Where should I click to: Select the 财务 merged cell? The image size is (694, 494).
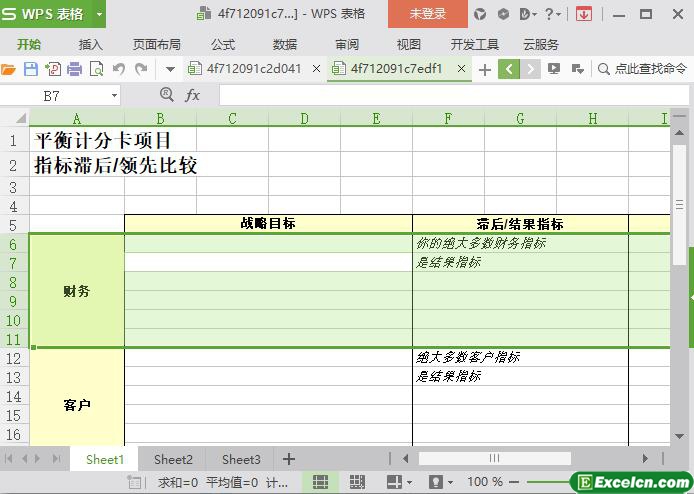[77, 291]
